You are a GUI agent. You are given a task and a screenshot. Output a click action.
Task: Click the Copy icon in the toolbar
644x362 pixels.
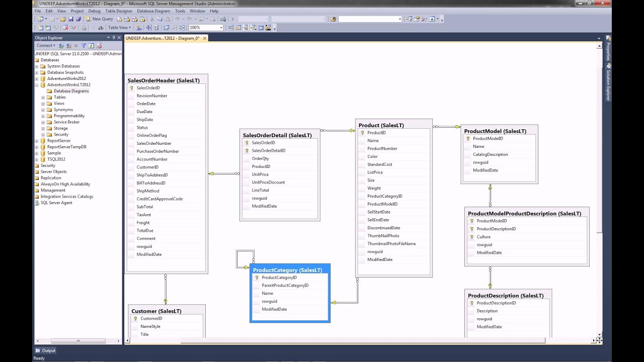tap(159, 19)
